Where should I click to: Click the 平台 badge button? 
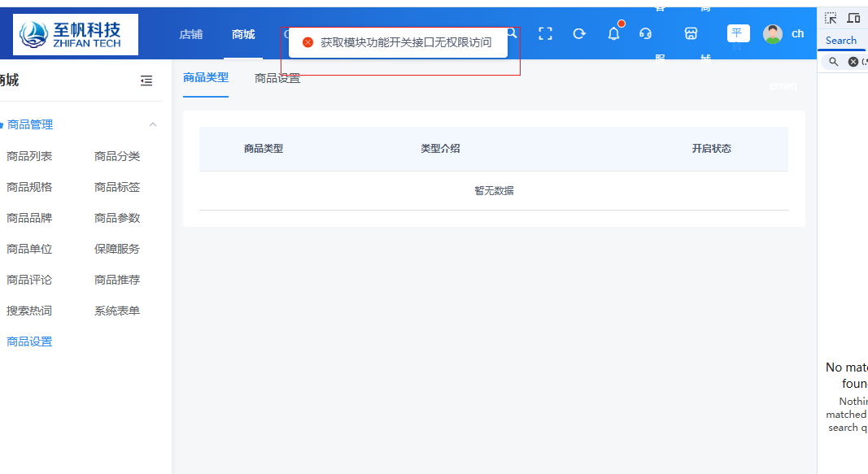tap(738, 33)
